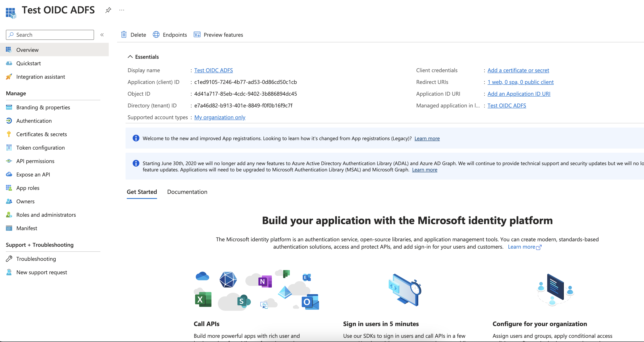Click the My organization only link
Viewport: 644px width, 342px height.
coord(220,117)
